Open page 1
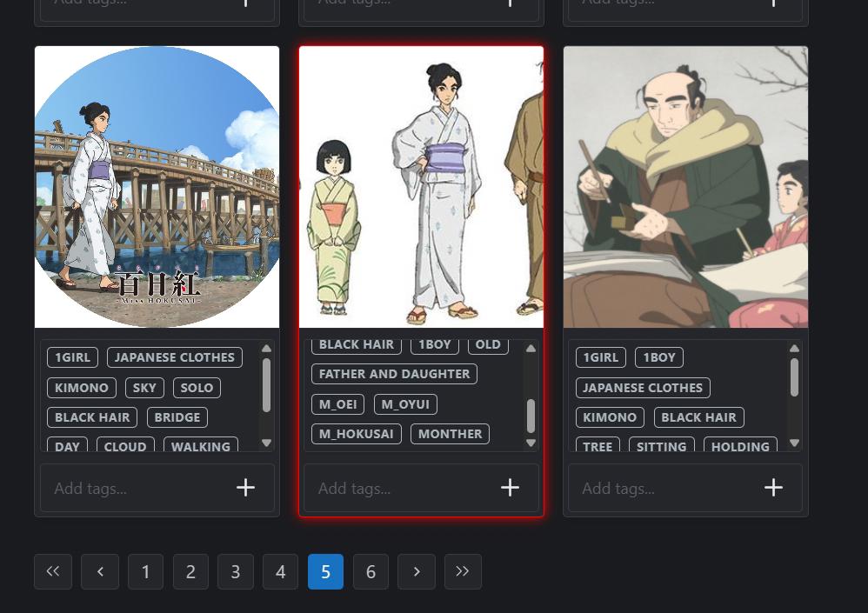This screenshot has width=868, height=613. point(145,571)
